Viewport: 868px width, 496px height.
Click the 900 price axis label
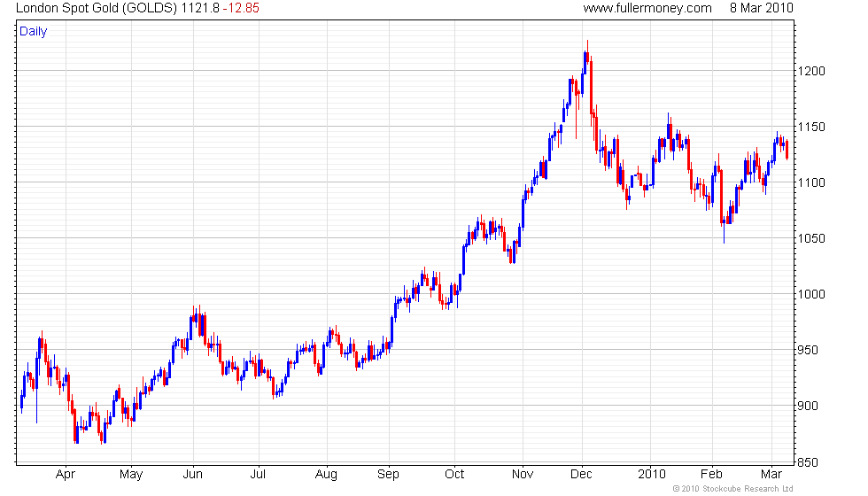point(808,407)
